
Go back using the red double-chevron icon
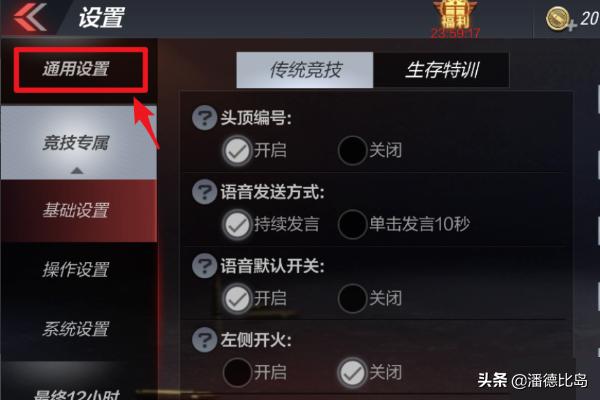coord(30,17)
